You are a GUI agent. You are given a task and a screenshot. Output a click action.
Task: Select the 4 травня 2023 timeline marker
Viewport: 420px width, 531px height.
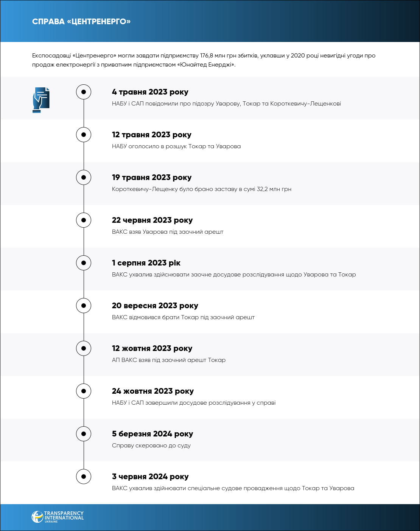click(x=84, y=92)
